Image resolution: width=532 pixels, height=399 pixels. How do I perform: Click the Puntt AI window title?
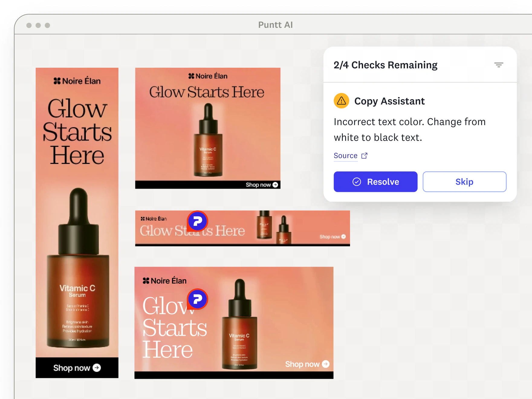point(275,25)
